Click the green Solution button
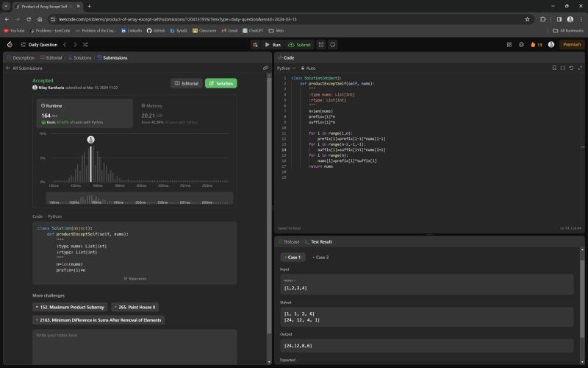This screenshot has height=368, width=588. pos(221,83)
